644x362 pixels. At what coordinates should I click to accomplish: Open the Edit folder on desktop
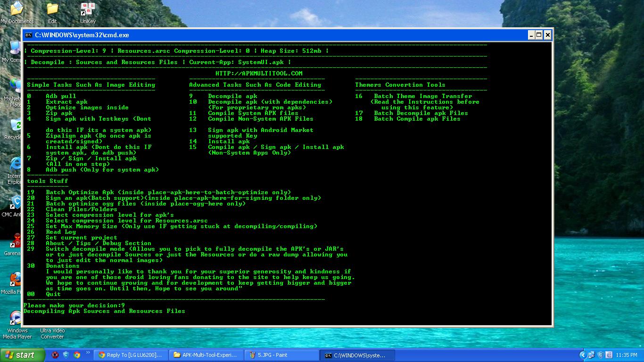52,13
